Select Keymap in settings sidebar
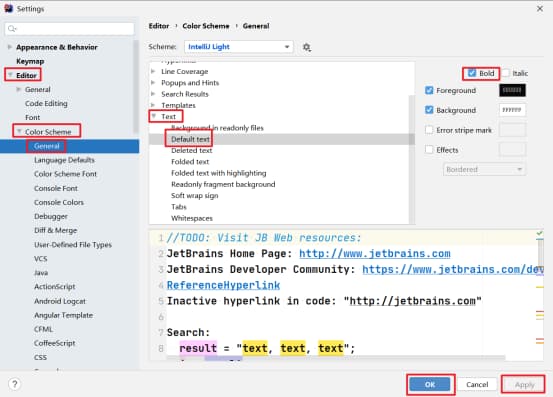The width and height of the screenshot is (553, 397). pyautogui.click(x=30, y=61)
